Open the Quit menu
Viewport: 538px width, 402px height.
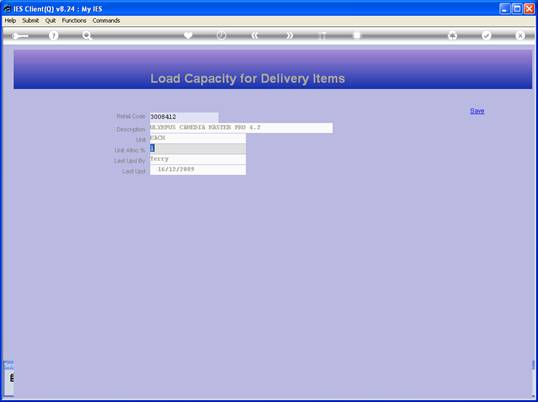(50, 21)
